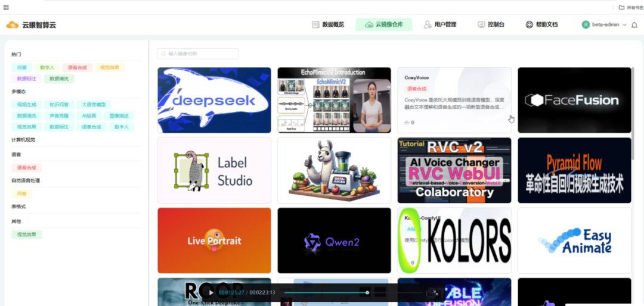644x306 pixels.
Task: Expand the beta-admin account dropdown arrow
Action: [624, 25]
